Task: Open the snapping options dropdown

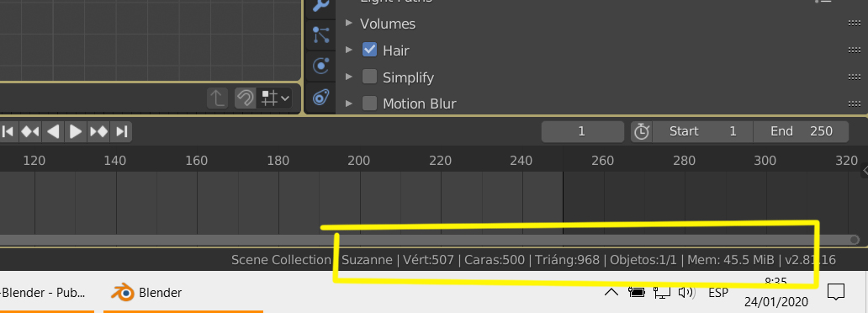Action: coord(275,98)
